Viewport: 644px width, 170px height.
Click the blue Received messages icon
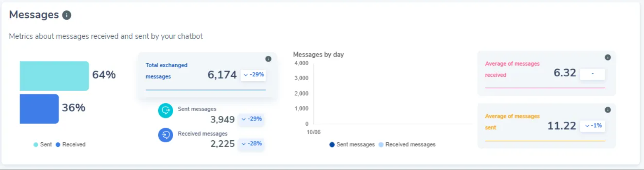click(x=166, y=135)
